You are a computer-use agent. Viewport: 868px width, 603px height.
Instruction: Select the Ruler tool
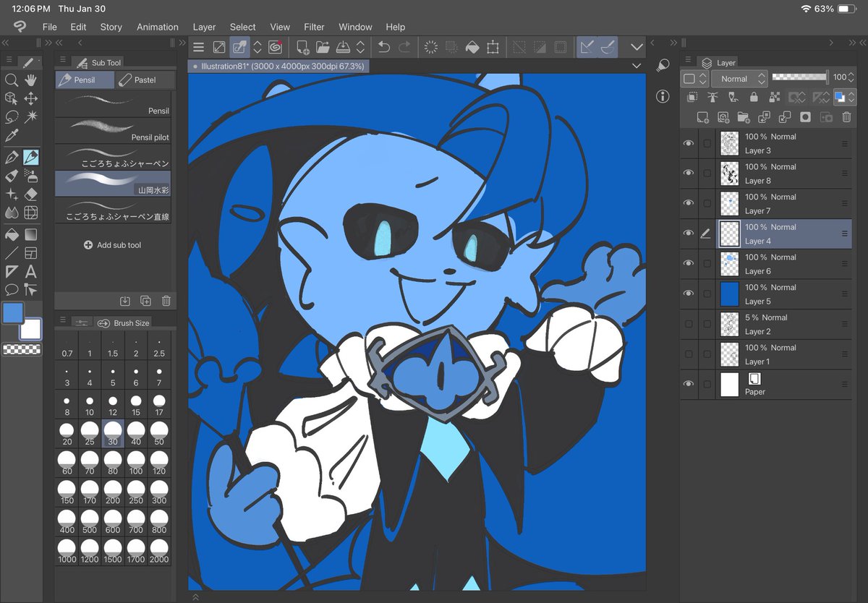pos(11,272)
